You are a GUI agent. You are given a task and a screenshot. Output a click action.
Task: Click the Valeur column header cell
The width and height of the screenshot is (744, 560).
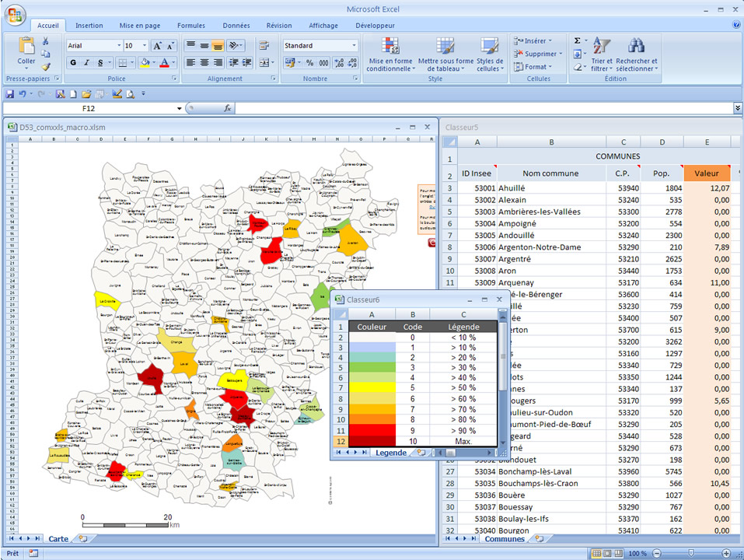[x=707, y=173]
